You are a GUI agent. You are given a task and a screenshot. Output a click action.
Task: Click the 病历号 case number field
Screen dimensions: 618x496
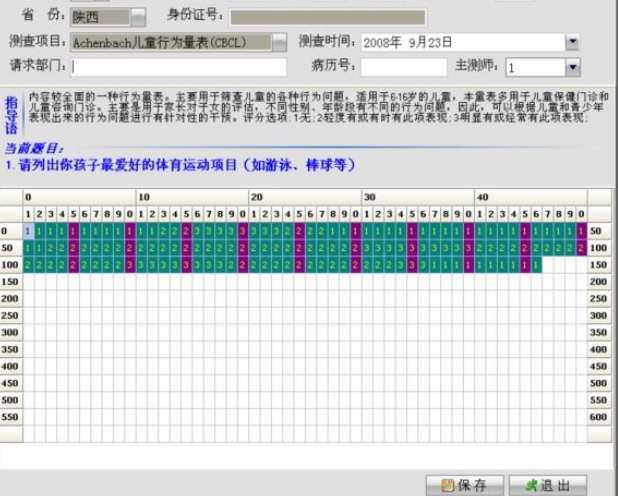[x=403, y=67]
